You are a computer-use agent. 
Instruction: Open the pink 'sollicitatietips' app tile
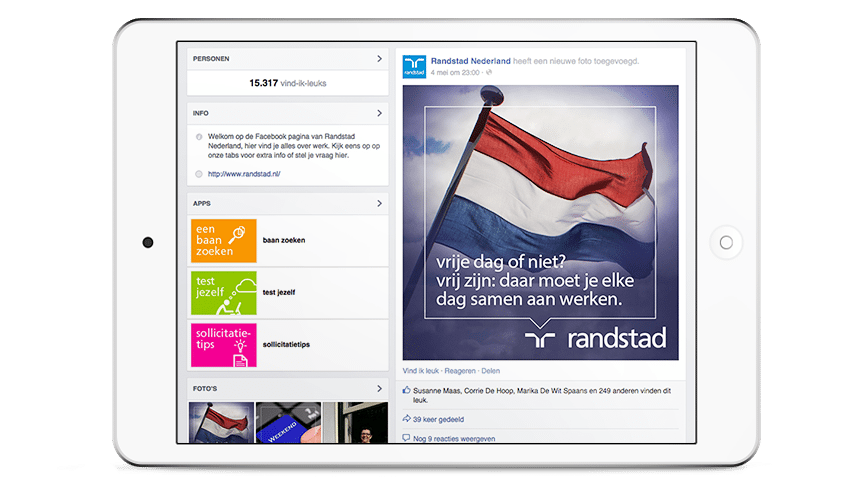tap(224, 345)
